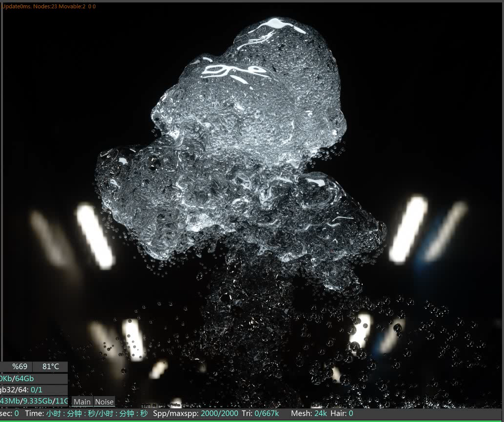Click the green render progress bar

click(x=252, y=420)
